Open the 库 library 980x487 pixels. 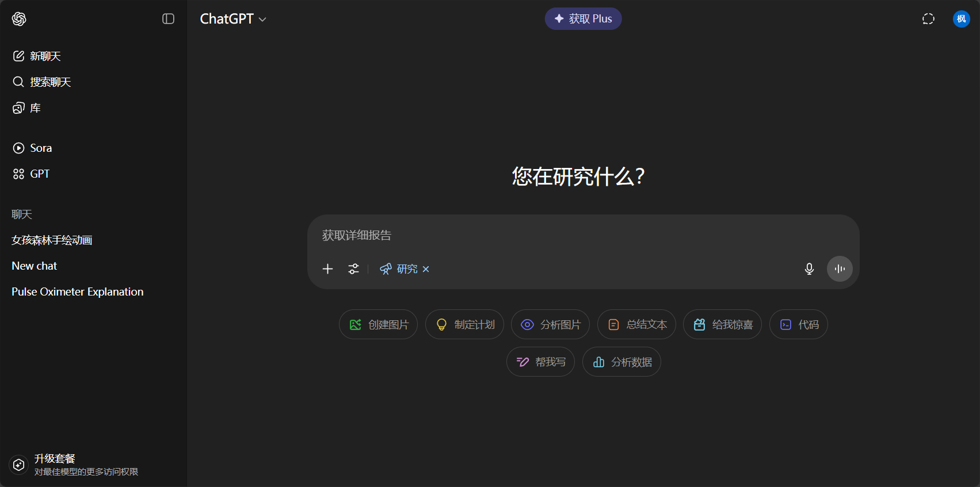pos(93,108)
